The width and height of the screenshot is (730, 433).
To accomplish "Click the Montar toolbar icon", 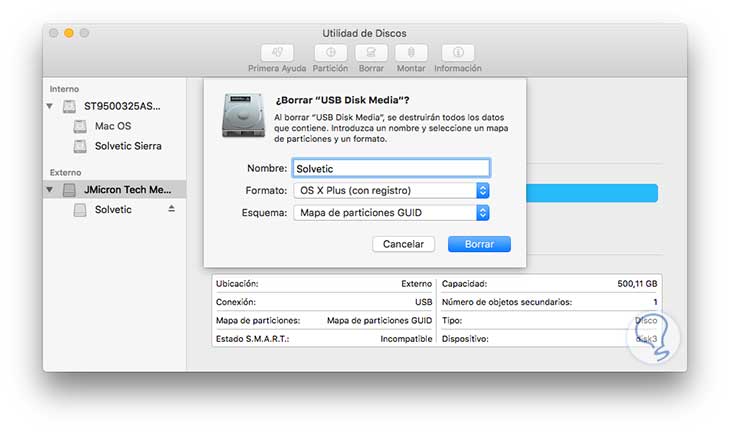I will pyautogui.click(x=411, y=52).
